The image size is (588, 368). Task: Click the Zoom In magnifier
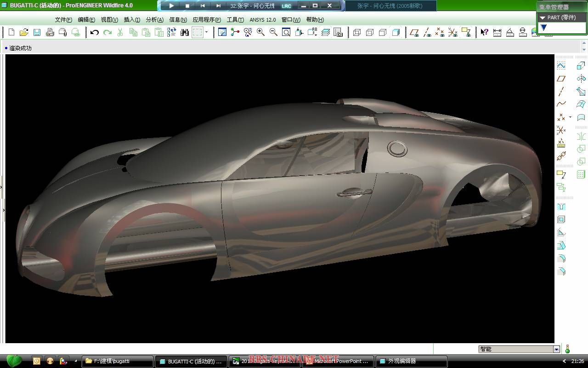pos(260,32)
